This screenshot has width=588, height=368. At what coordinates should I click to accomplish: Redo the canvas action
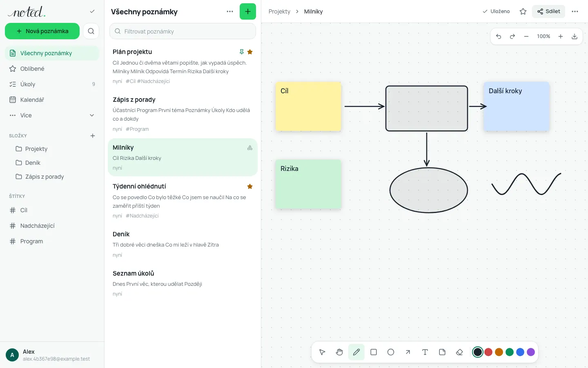pyautogui.click(x=512, y=36)
